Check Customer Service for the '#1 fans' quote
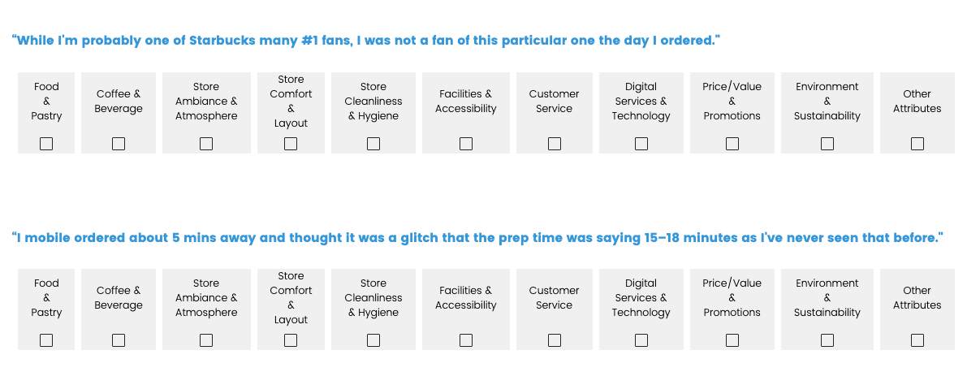Screen dimensions: 980x385 555,144
